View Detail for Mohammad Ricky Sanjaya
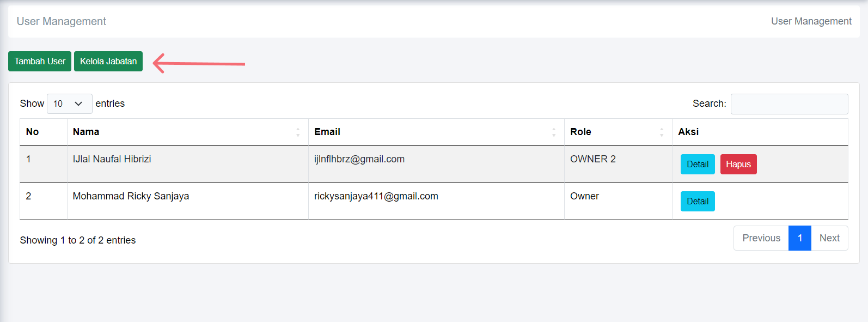The width and height of the screenshot is (868, 322). (x=697, y=201)
